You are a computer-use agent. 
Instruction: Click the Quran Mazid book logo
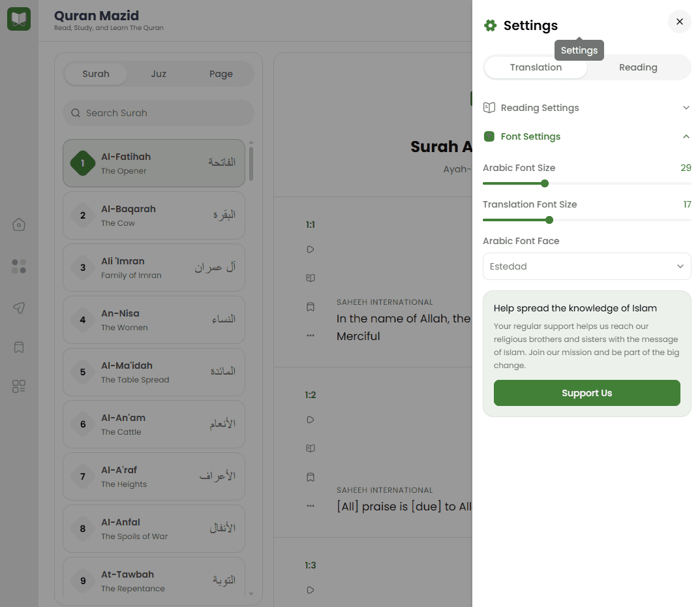pos(19,19)
